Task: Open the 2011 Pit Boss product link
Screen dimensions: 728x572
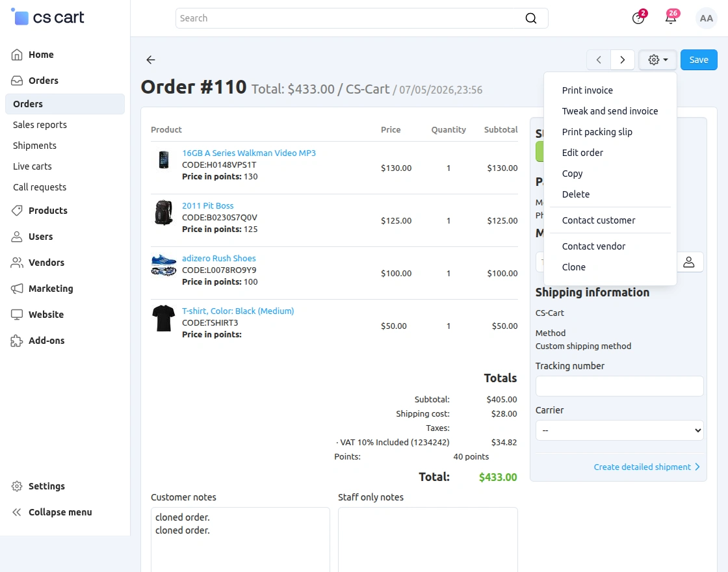Action: 207,205
